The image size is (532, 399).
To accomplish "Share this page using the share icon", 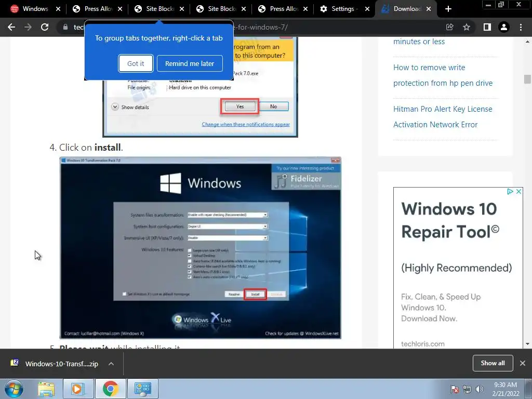I will 450,27.
